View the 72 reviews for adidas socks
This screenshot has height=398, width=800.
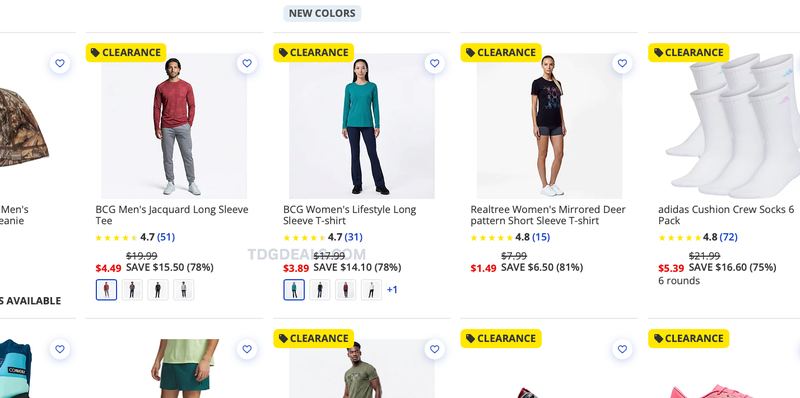729,237
